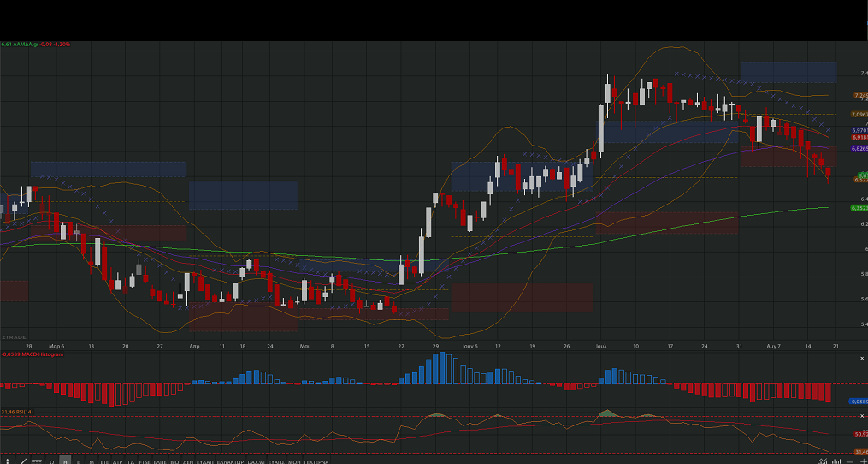Click the -0,0589 MACD value tag

pos(858,401)
